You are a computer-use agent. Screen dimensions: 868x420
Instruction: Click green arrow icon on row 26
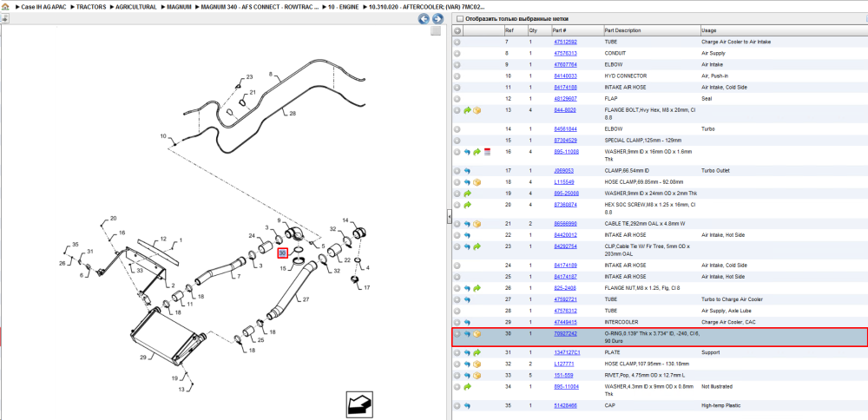tap(477, 288)
